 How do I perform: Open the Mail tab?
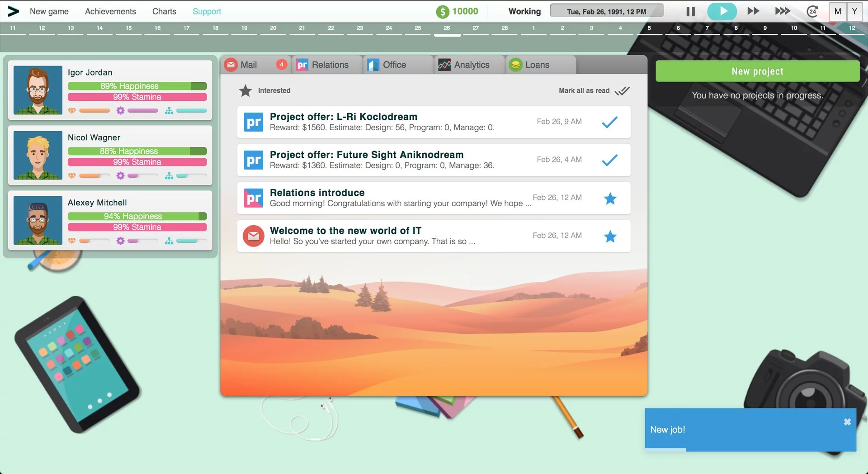point(255,65)
